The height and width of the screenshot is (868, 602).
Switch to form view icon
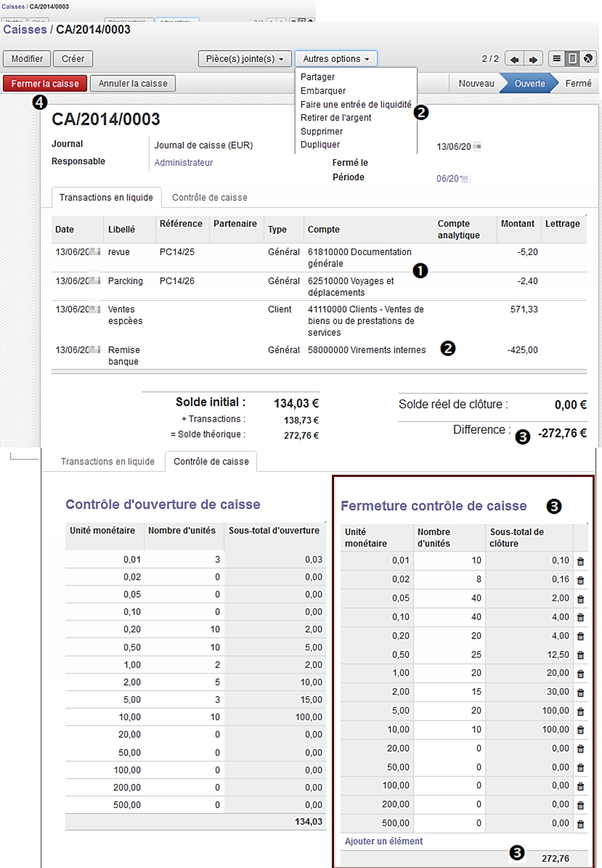click(x=573, y=58)
